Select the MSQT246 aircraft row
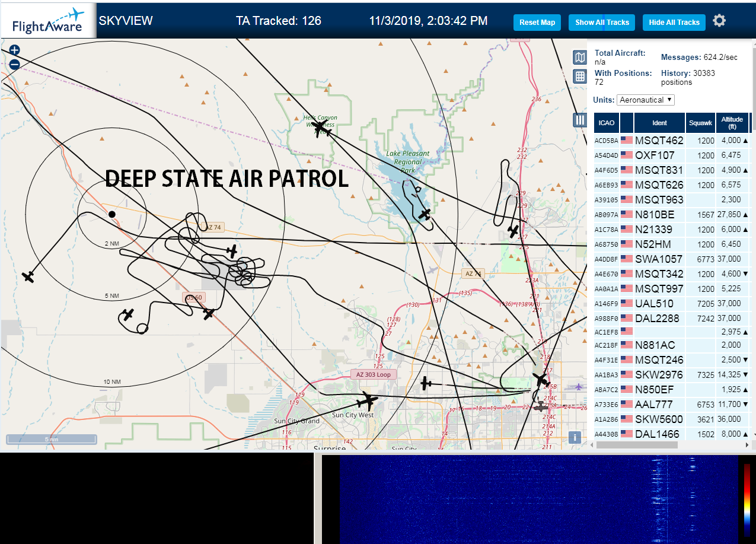Screen dimensions: 756x544 672,360
